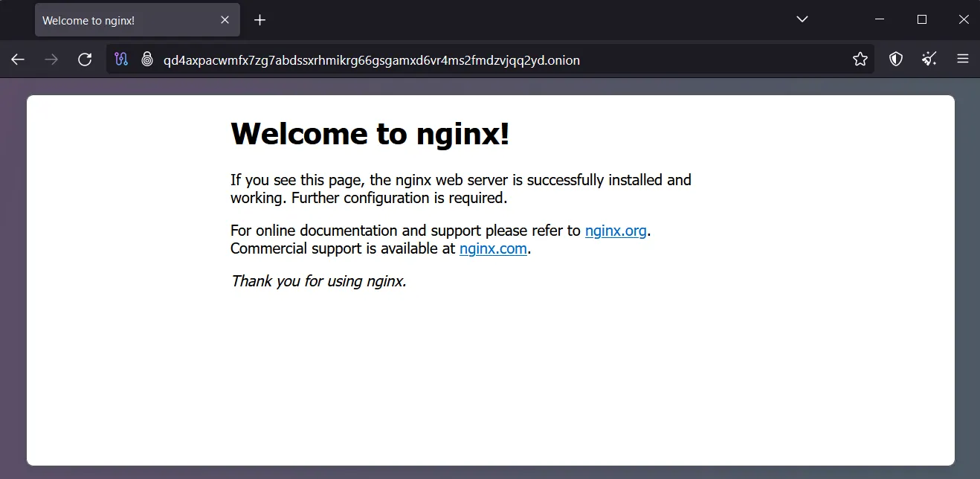The height and width of the screenshot is (479, 980).
Task: Go back to the previous page
Action: point(18,60)
